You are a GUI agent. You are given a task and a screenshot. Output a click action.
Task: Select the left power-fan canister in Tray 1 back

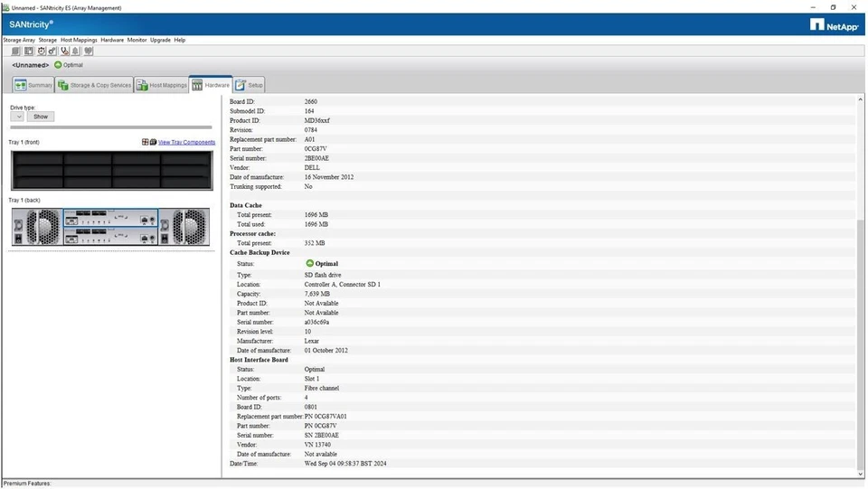click(37, 227)
